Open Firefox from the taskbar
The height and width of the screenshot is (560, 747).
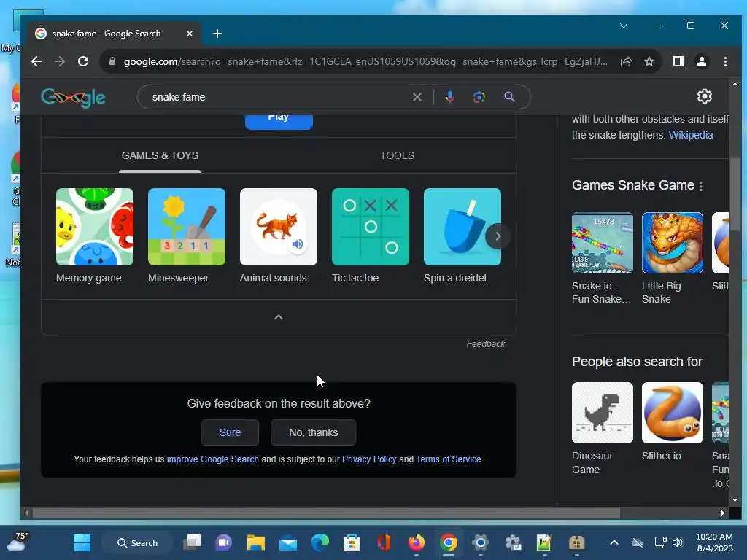(417, 542)
